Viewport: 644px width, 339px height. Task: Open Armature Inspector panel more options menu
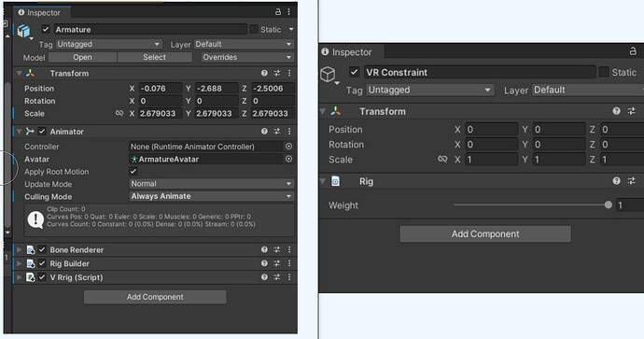pyautogui.click(x=288, y=12)
